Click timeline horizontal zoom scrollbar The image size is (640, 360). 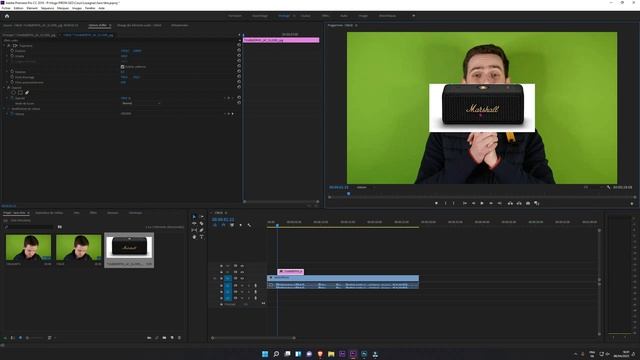coord(253,338)
